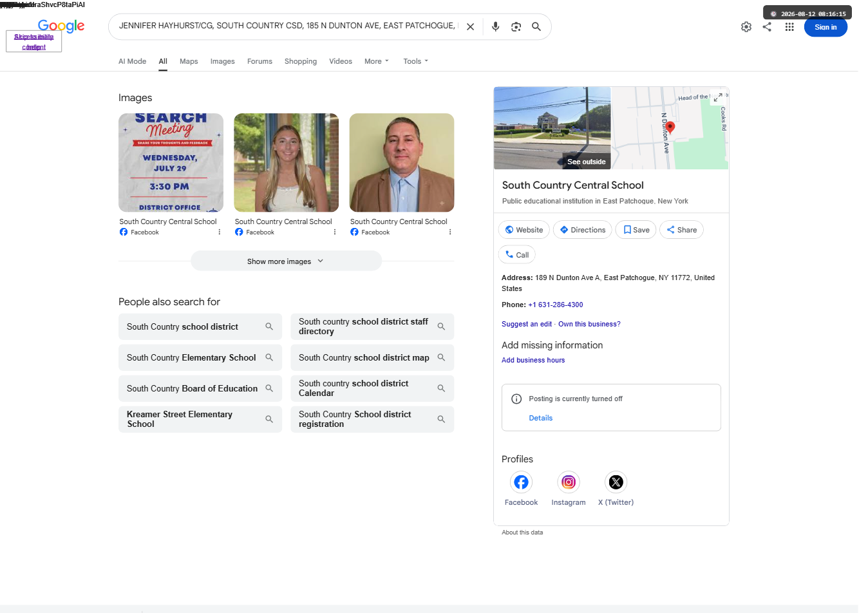Click the phone number +1 631-286-4300
The width and height of the screenshot is (868, 613).
click(556, 305)
